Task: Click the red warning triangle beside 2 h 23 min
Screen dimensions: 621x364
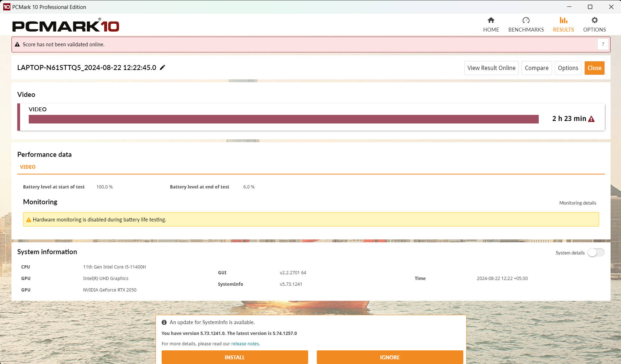Action: 591,119
